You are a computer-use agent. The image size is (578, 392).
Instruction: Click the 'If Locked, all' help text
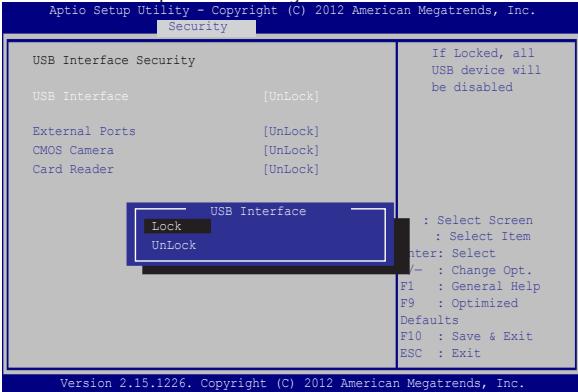pos(483,53)
